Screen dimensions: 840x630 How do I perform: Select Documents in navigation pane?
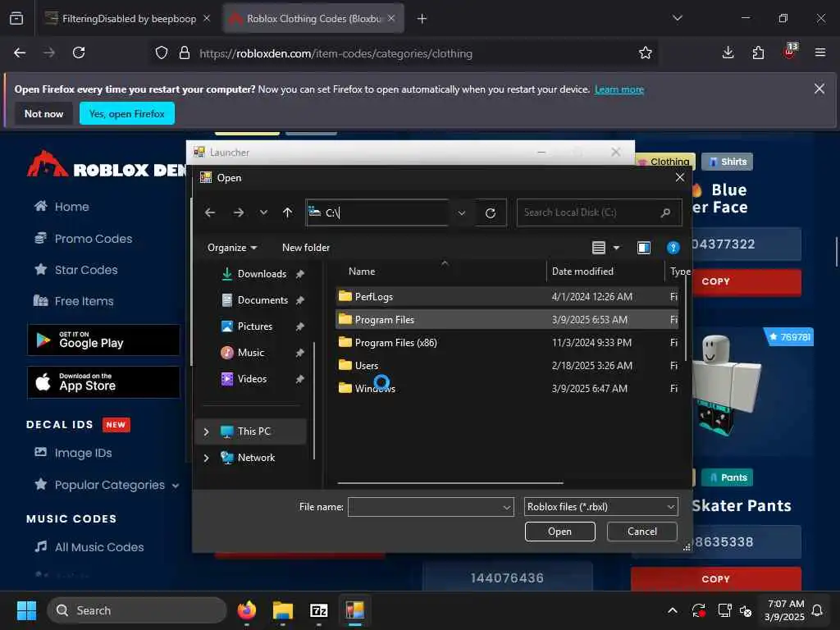262,300
